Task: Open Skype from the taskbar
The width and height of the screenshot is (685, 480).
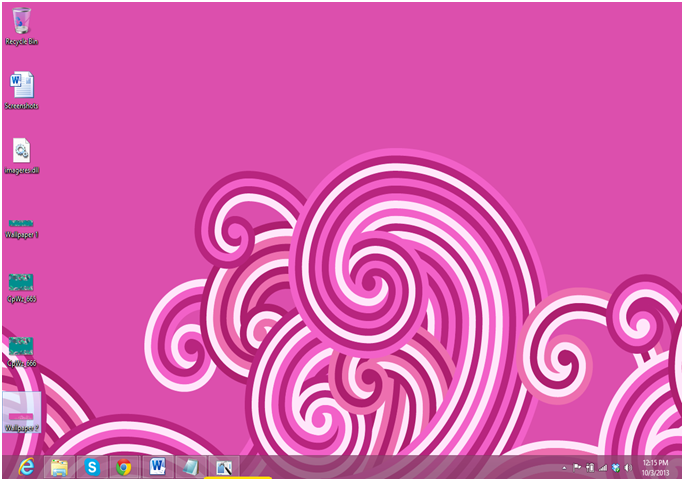Action: pyautogui.click(x=92, y=467)
